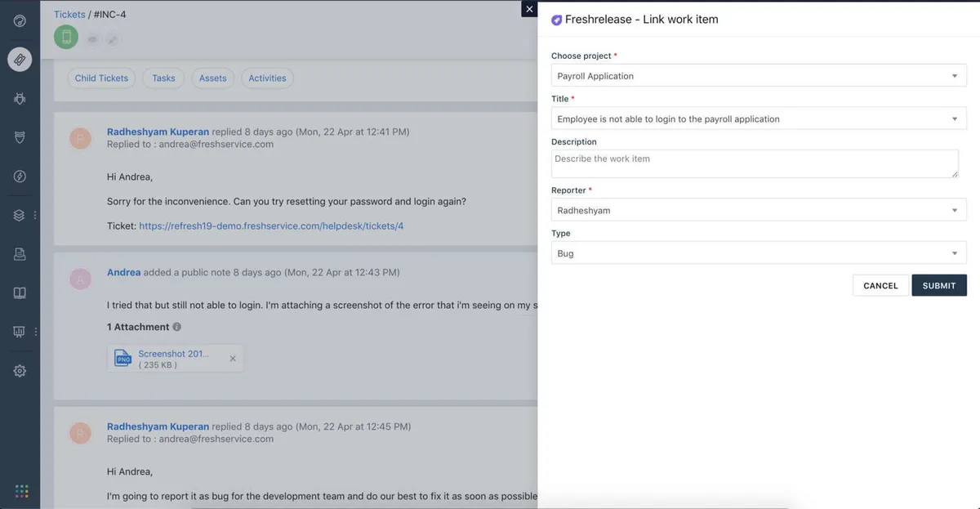Viewport: 980px width, 509px height.
Task: Click the pencil edit icon near ticket header
Action: [x=112, y=38]
